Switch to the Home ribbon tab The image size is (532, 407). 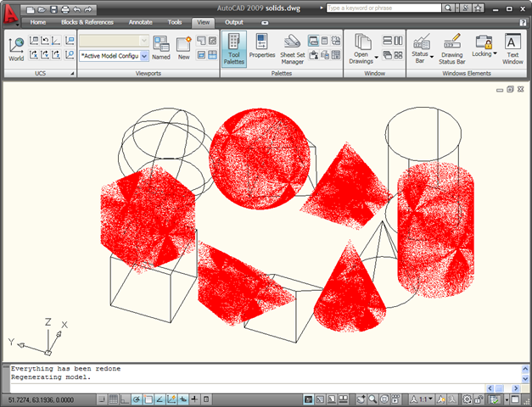click(38, 22)
